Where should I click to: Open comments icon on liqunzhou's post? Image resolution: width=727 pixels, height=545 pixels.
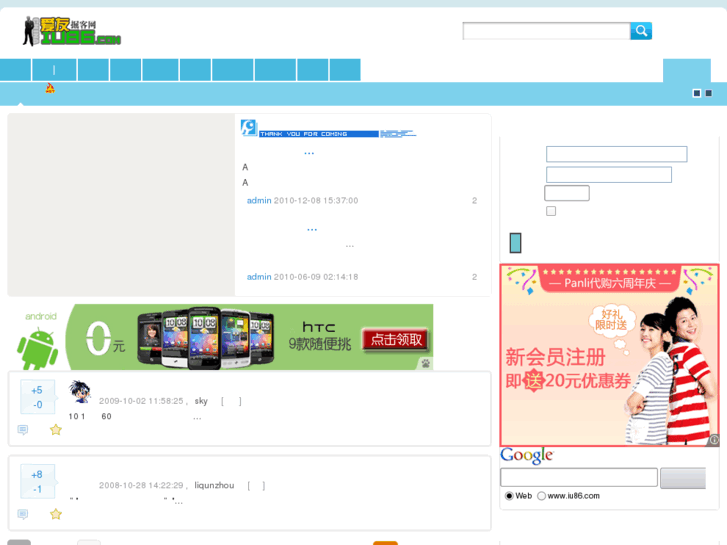[23, 514]
